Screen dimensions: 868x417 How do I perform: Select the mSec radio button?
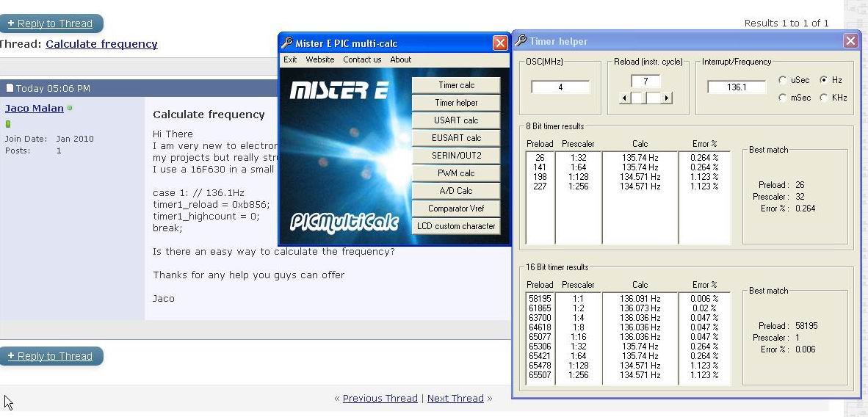pyautogui.click(x=783, y=98)
